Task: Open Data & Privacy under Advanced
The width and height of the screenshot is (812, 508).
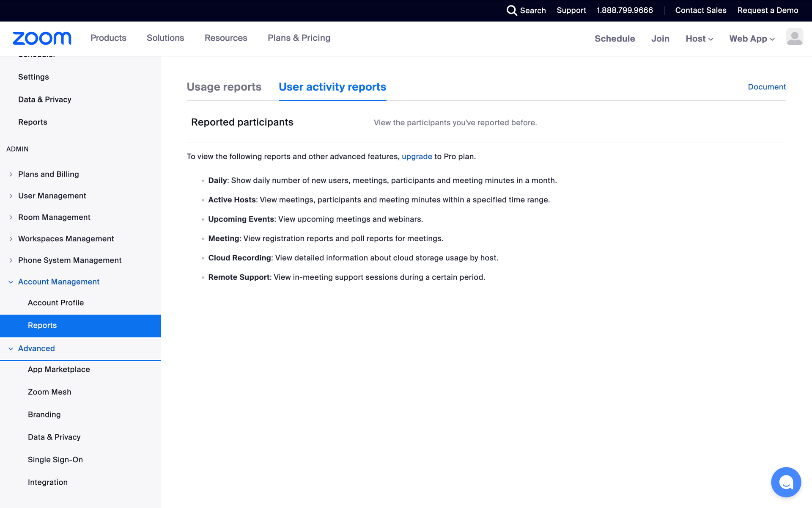Action: [54, 437]
